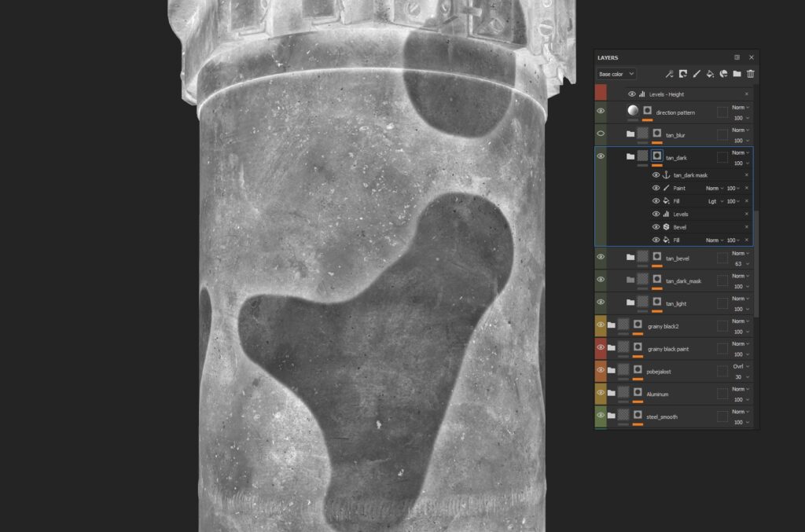Close the Layers panel
The height and width of the screenshot is (532, 805).
751,57
